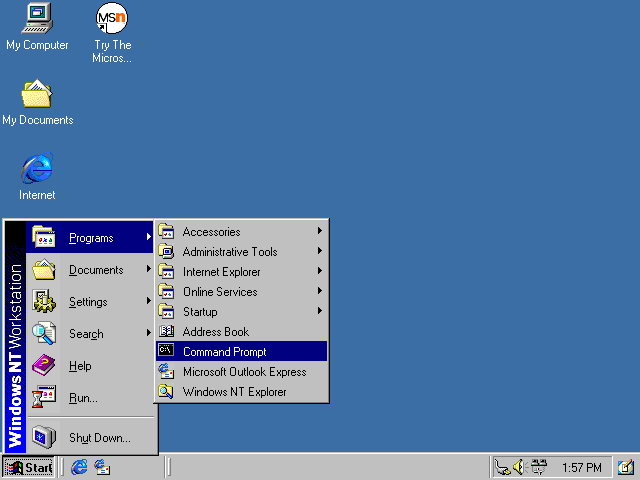Click the Administrative Tools folder icon
The width and height of the screenshot is (640, 480).
coord(166,251)
